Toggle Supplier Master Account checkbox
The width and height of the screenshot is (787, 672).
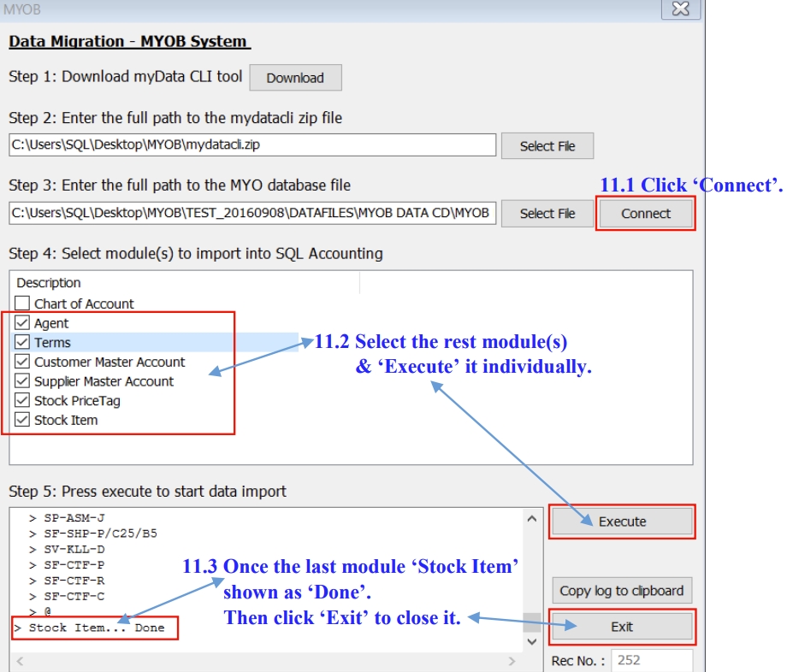[x=22, y=381]
